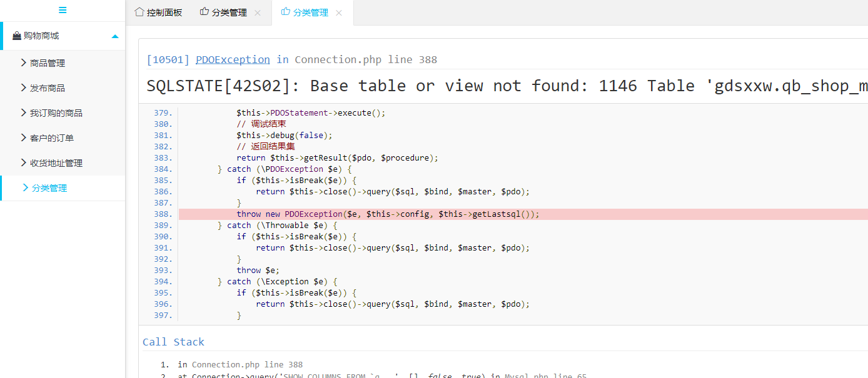Click the highlighted line 388 throw statement
The width and height of the screenshot is (868, 378).
[388, 214]
